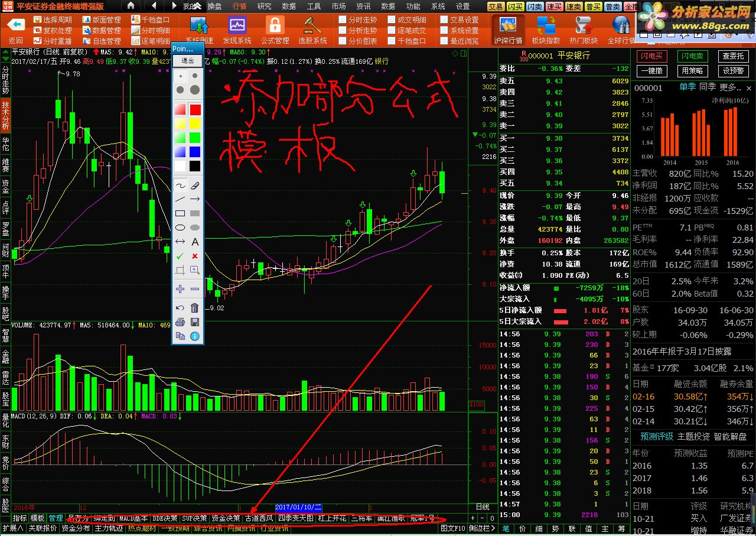Select the arrow line drawing tool
The height and width of the screenshot is (536, 756).
tap(195, 200)
